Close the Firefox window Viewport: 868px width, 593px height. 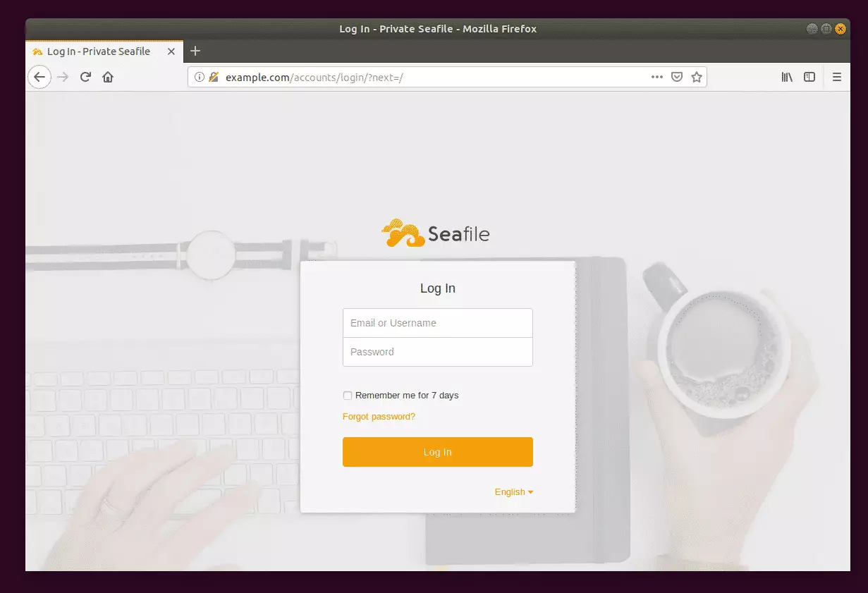840,29
